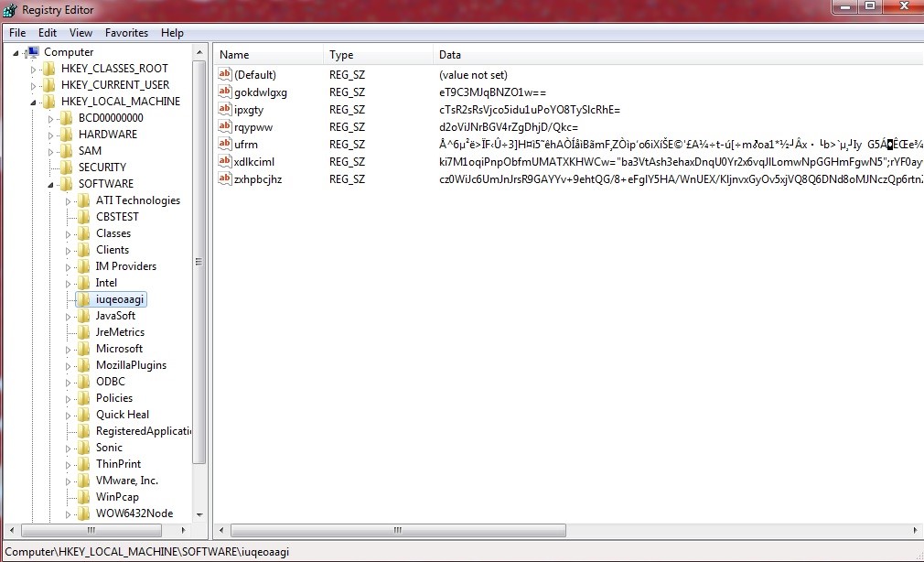The width and height of the screenshot is (924, 562).
Task: Select the ThinPrint key label
Action: (118, 464)
